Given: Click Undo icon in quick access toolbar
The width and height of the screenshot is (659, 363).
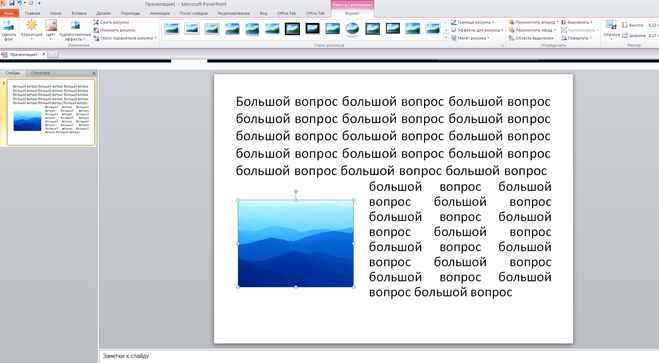Looking at the screenshot, I should click(x=19, y=3).
